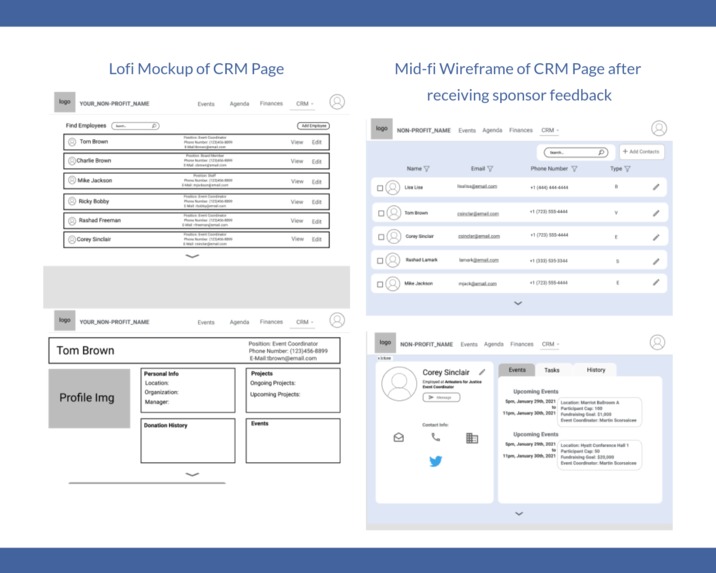
Task: Click the logo box in mid-fi contacts header
Action: click(x=381, y=129)
